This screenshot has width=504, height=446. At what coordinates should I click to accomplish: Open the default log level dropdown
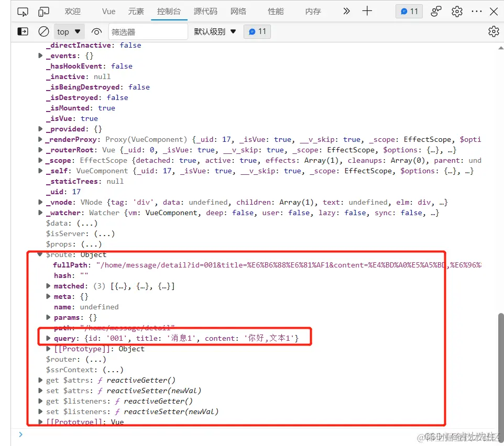tap(215, 31)
